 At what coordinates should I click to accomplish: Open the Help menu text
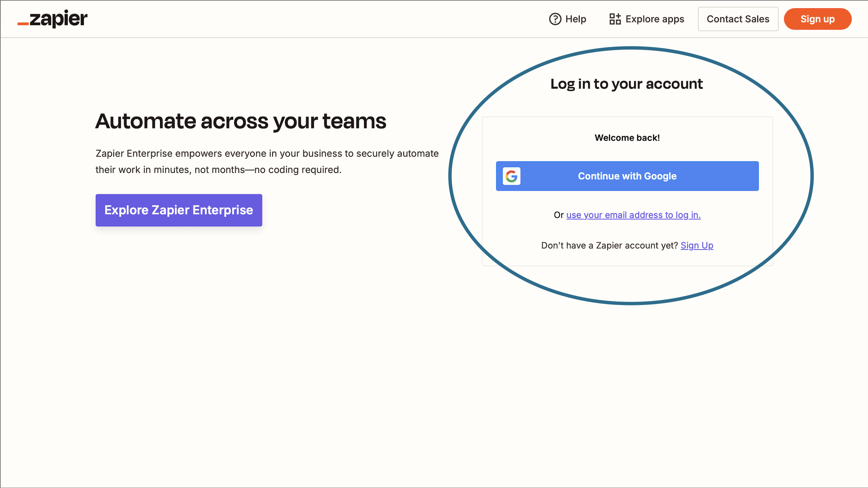click(575, 19)
